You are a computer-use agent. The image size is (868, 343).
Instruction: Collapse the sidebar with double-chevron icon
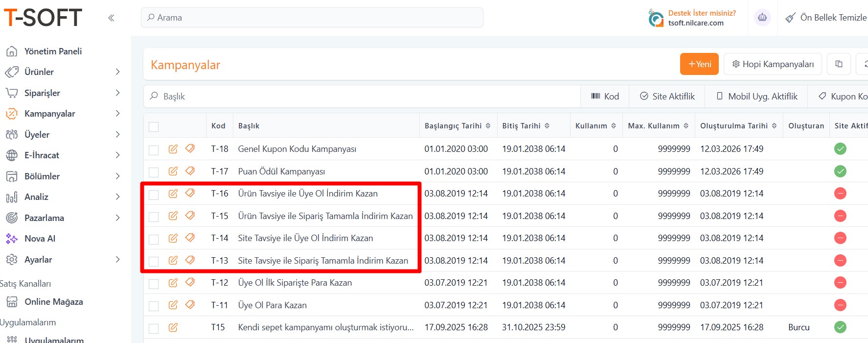tap(111, 18)
